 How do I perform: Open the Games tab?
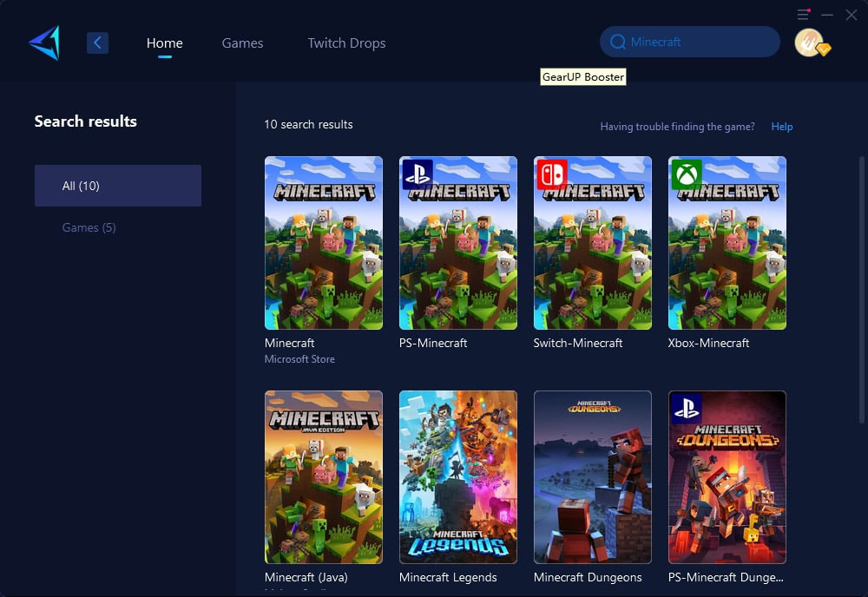coord(242,43)
